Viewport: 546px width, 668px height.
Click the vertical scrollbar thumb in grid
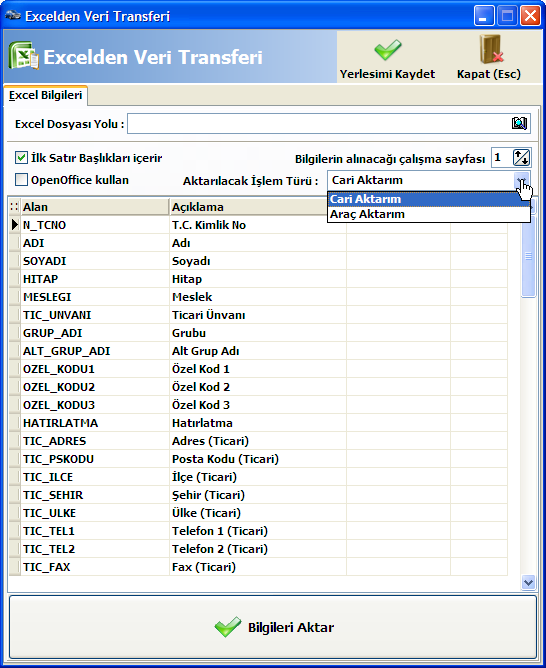coord(528,256)
